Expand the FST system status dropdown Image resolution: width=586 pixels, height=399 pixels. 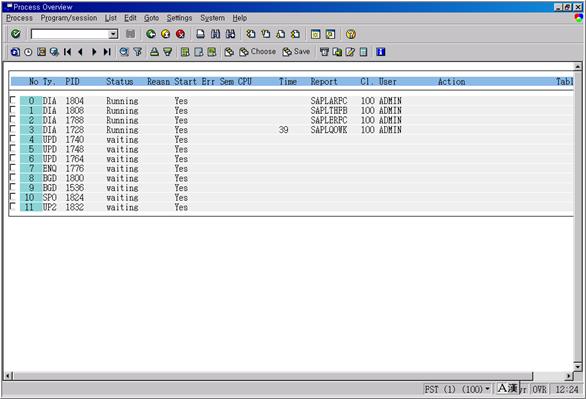[x=487, y=389]
